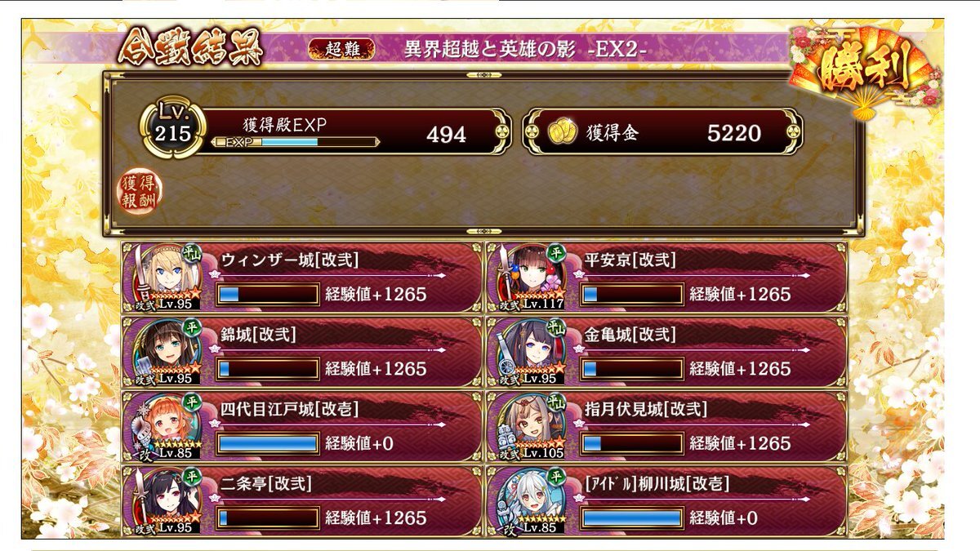
Task: Click the 合戦結果 title header
Action: (x=190, y=50)
